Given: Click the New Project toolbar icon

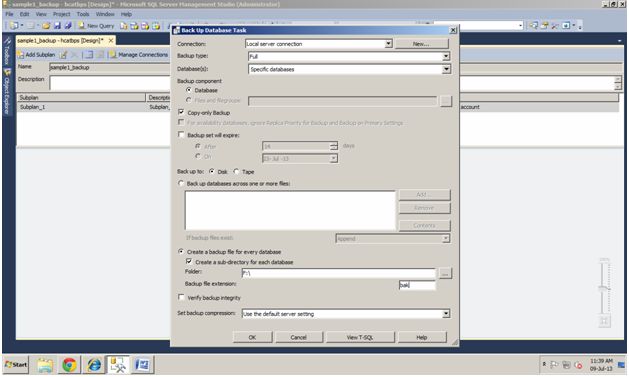Looking at the screenshot, I should pos(14,26).
